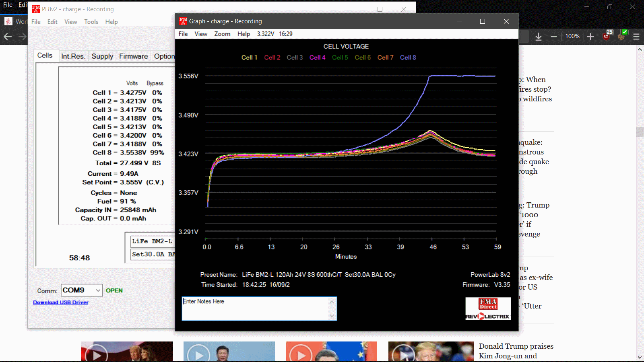This screenshot has height=362, width=644.
Task: Go back with the browser back arrow
Action: (8, 37)
